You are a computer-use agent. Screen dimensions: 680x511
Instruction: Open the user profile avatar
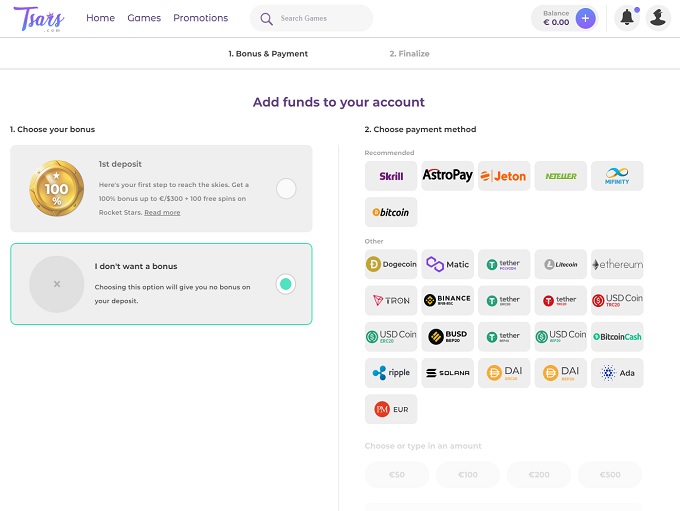[657, 18]
